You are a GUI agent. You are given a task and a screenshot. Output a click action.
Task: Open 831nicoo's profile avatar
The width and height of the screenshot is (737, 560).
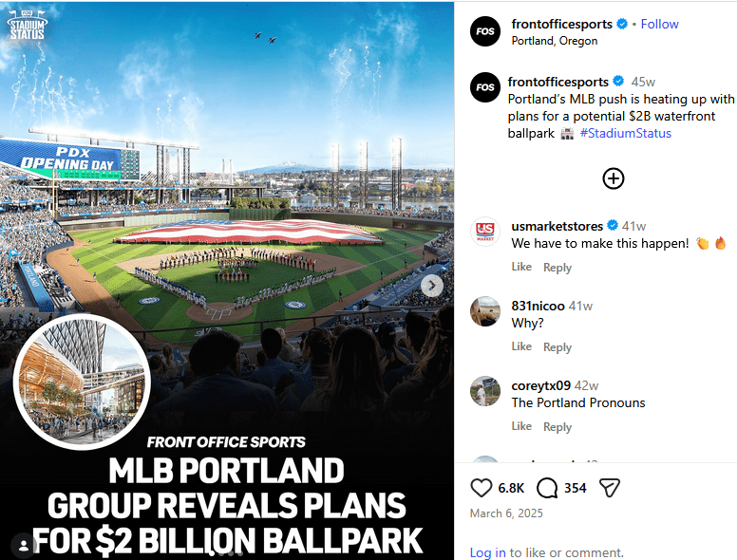[485, 311]
